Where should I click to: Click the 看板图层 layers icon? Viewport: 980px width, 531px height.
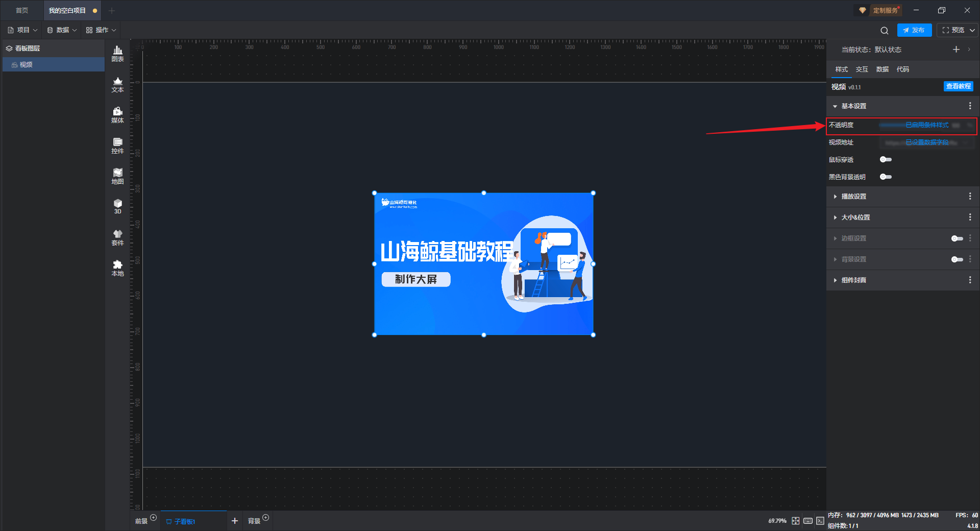pos(9,49)
